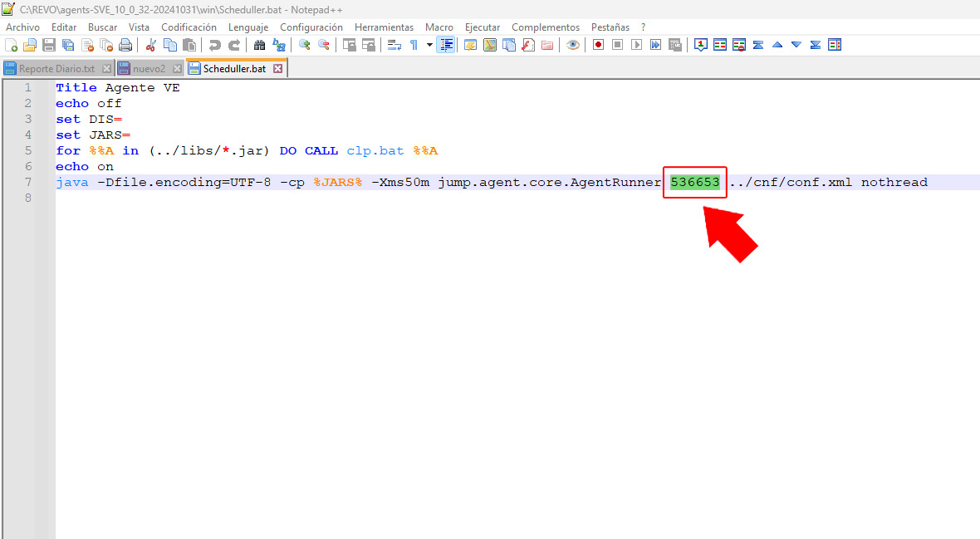
Task: Close the nuevo2 tab
Action: (x=174, y=68)
